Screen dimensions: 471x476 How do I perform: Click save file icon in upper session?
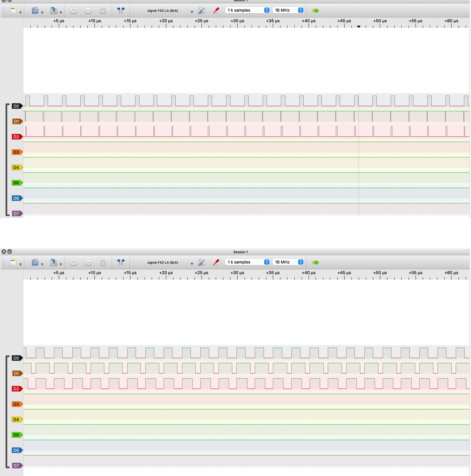point(53,11)
